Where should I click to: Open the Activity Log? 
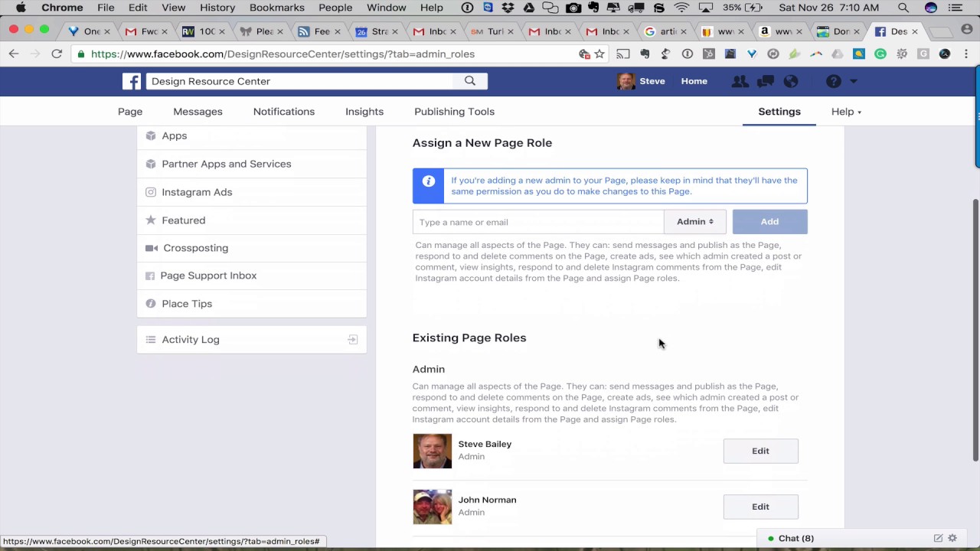point(252,340)
